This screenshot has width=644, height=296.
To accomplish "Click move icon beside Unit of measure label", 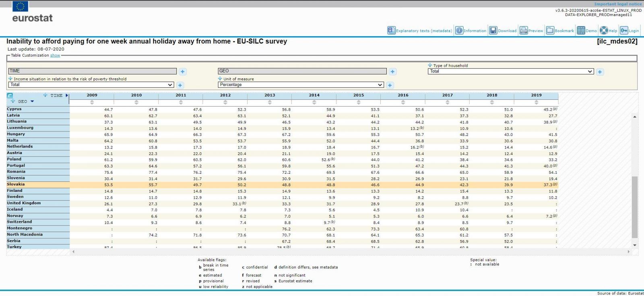I will (220, 79).
